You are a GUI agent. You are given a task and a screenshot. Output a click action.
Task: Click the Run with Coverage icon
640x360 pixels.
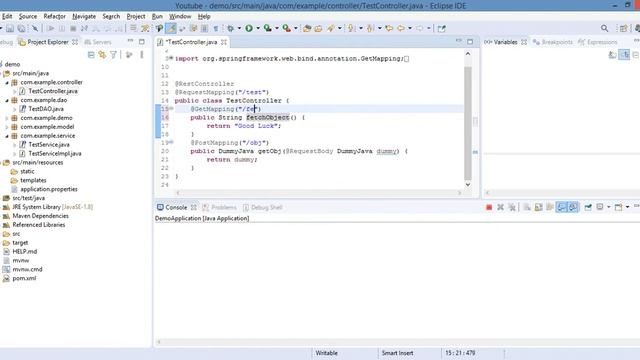[267, 29]
